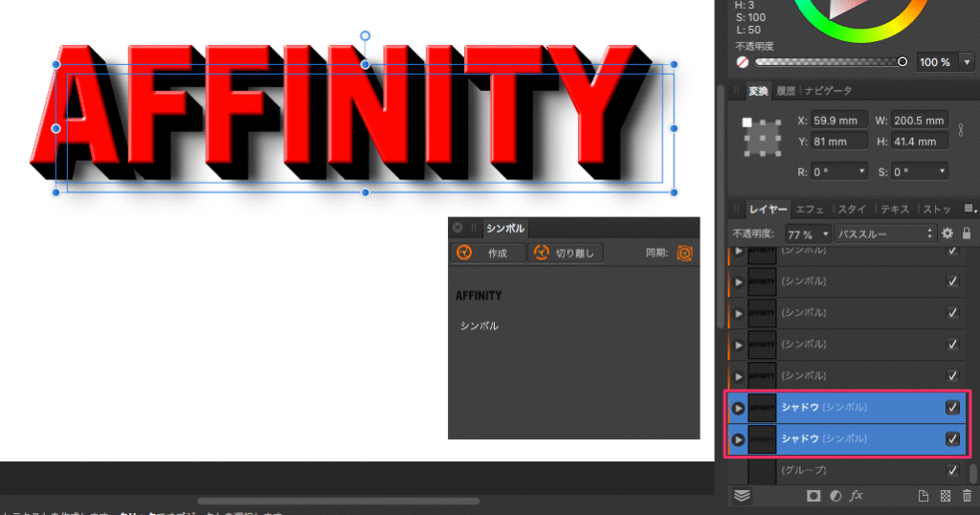Click the layer settings gear icon

[x=947, y=234]
